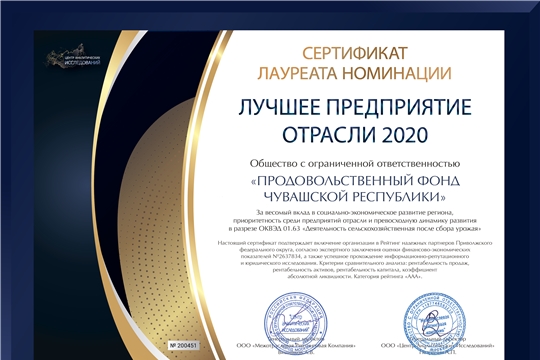Click the line Общество с ограниченной ответственностью
The height and width of the screenshot is (360, 540).
(x=355, y=164)
